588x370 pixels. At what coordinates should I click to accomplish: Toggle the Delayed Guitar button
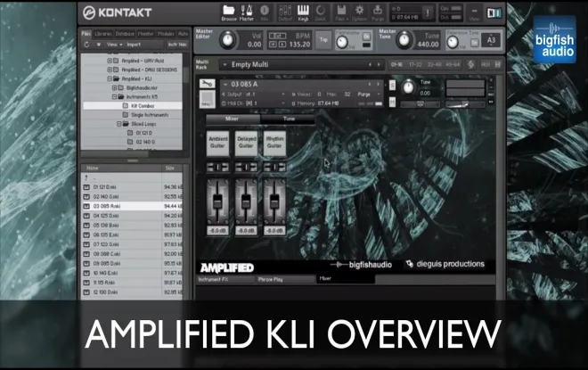[246, 143]
